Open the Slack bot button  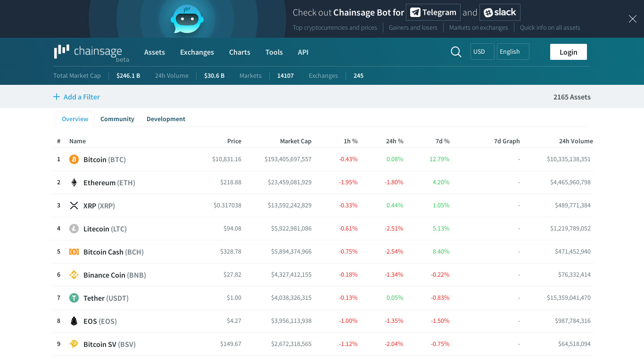[x=500, y=13]
